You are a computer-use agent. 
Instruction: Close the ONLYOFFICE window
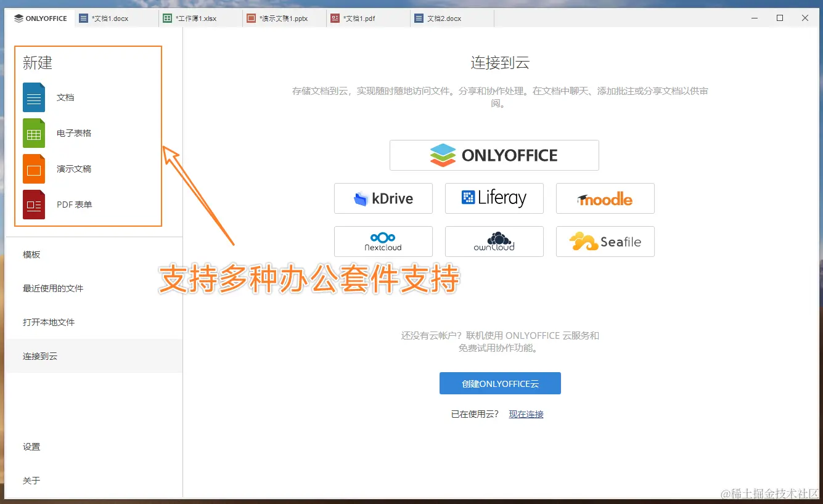pos(805,18)
